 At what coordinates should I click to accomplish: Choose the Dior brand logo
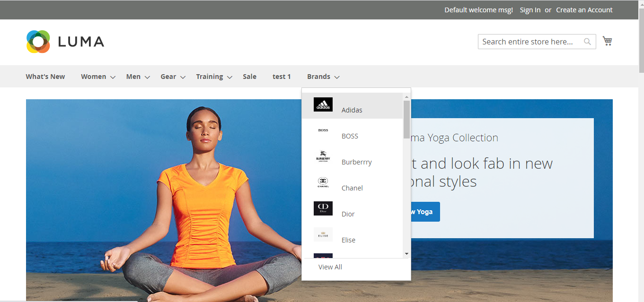(x=323, y=208)
